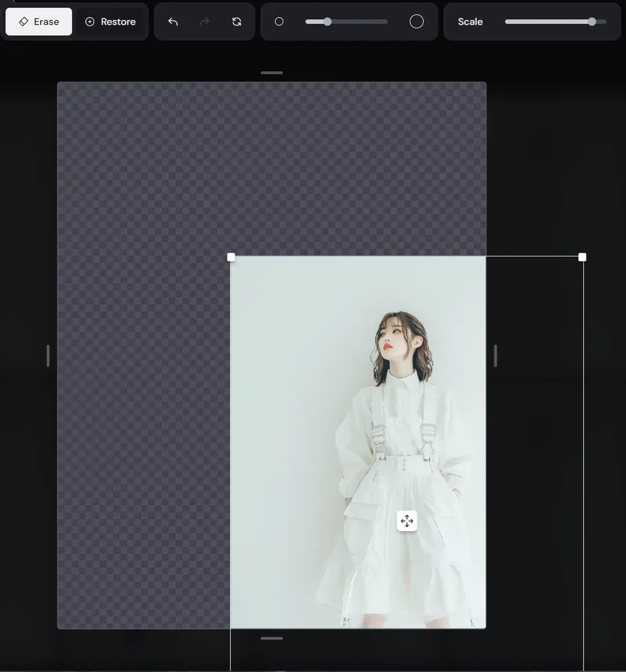Click the canvas bottom edge handle

(x=272, y=638)
